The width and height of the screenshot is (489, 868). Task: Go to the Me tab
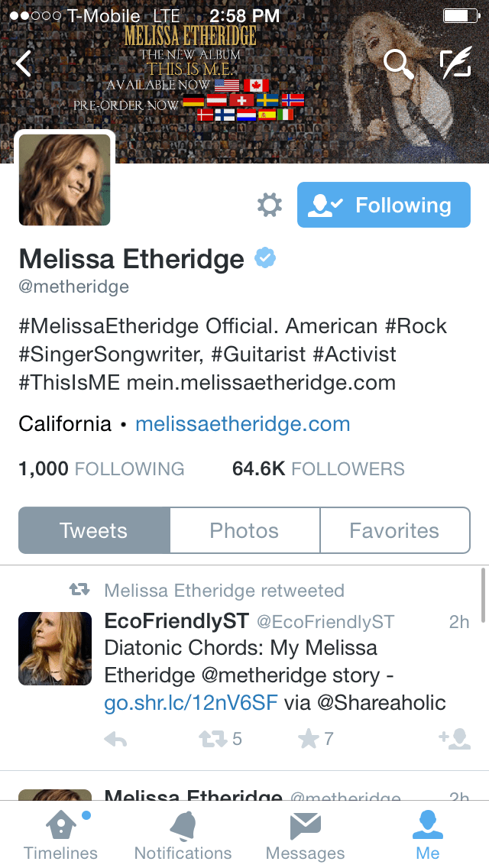[x=428, y=834]
